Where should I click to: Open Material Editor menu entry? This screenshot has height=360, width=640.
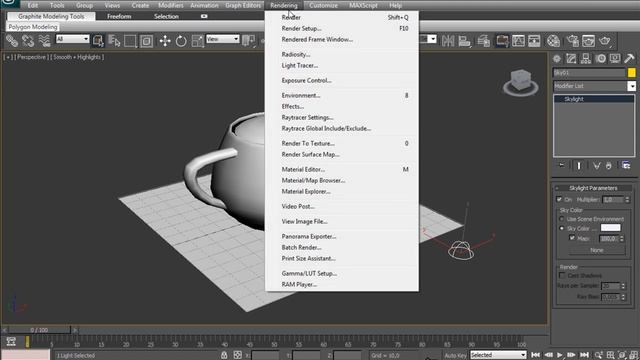pyautogui.click(x=303, y=169)
